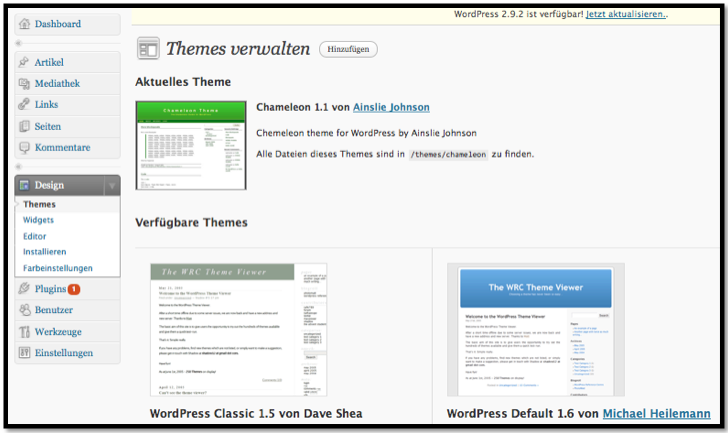Image resolution: width=728 pixels, height=433 pixels.
Task: Select the Widgets submenu item
Action: tap(39, 220)
